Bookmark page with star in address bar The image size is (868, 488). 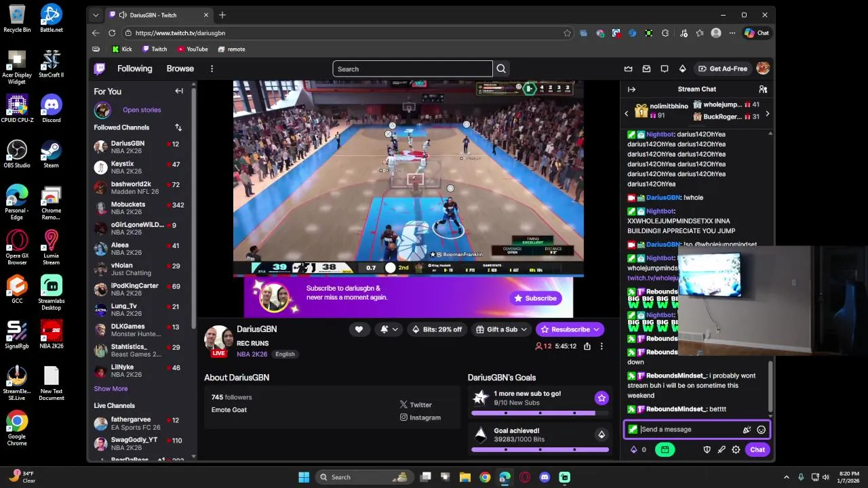click(567, 33)
